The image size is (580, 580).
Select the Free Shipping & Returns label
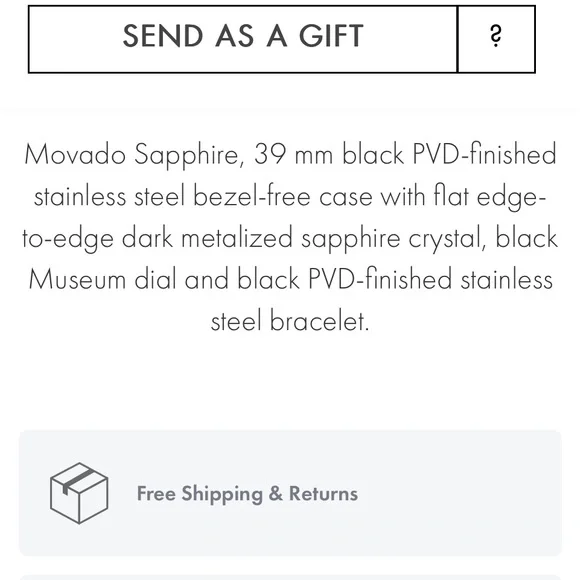[247, 494]
